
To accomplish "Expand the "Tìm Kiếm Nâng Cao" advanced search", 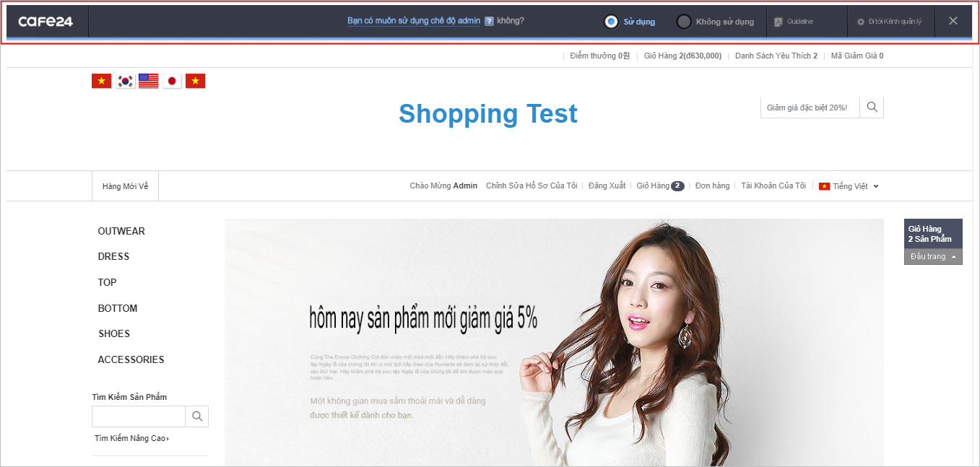I will [x=131, y=438].
